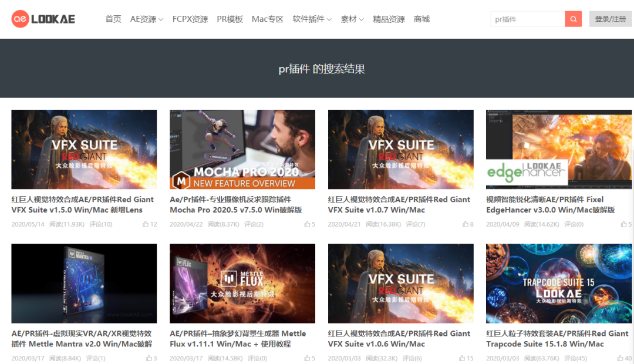Like the Mocha Pro 2020.5 post
634x364 pixels.
pos(310,224)
